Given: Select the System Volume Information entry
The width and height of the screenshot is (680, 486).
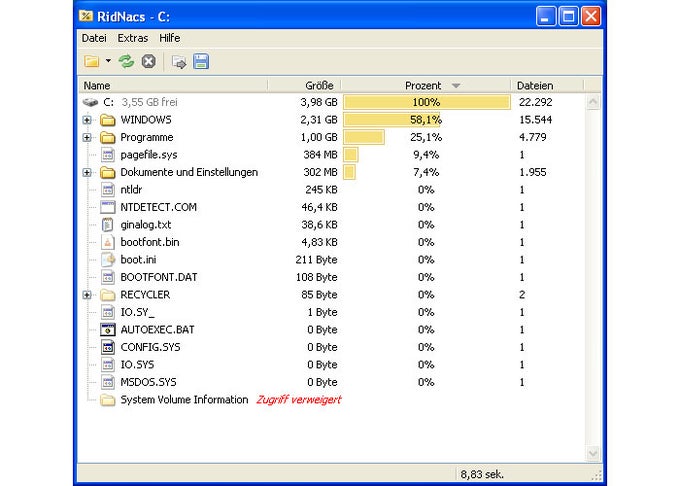Looking at the screenshot, I should tap(184, 400).
